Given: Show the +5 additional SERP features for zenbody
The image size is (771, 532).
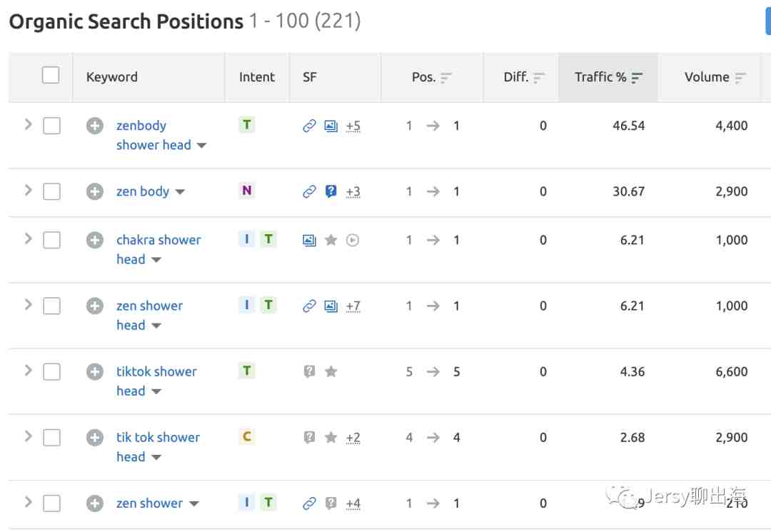Looking at the screenshot, I should tap(353, 126).
